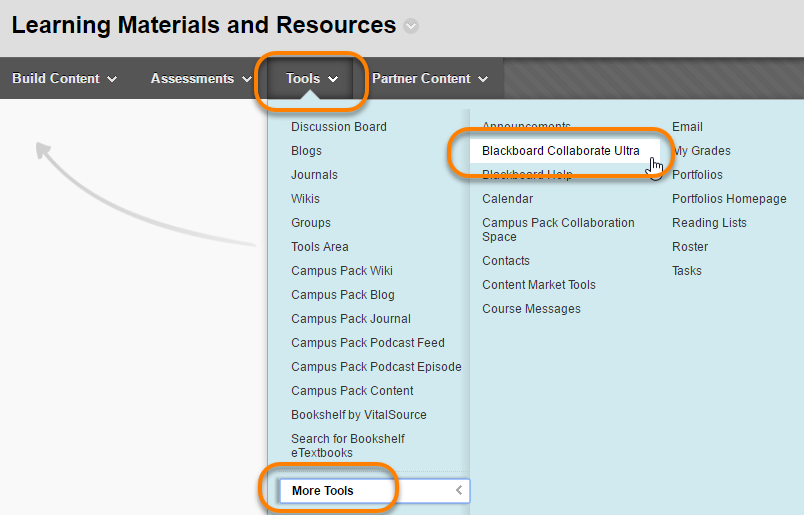Select Portfolios in More Tools
This screenshot has height=515, width=804.
coord(697,175)
